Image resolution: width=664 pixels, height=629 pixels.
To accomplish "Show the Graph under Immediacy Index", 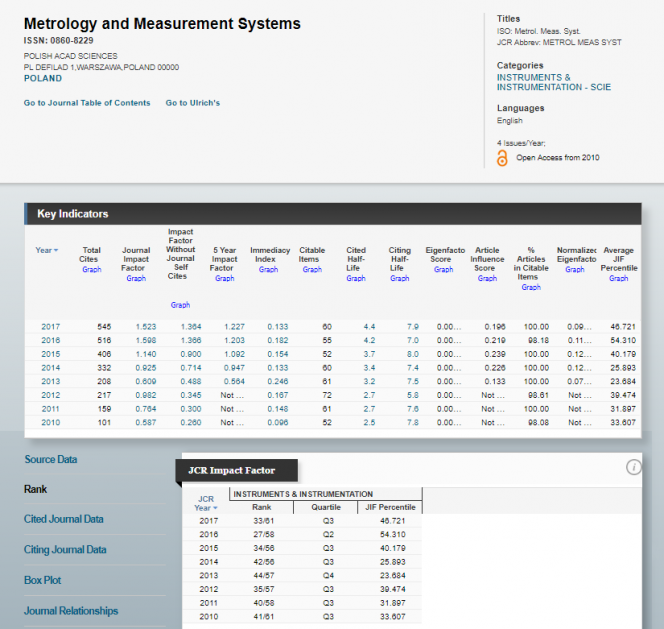I will (x=268, y=269).
